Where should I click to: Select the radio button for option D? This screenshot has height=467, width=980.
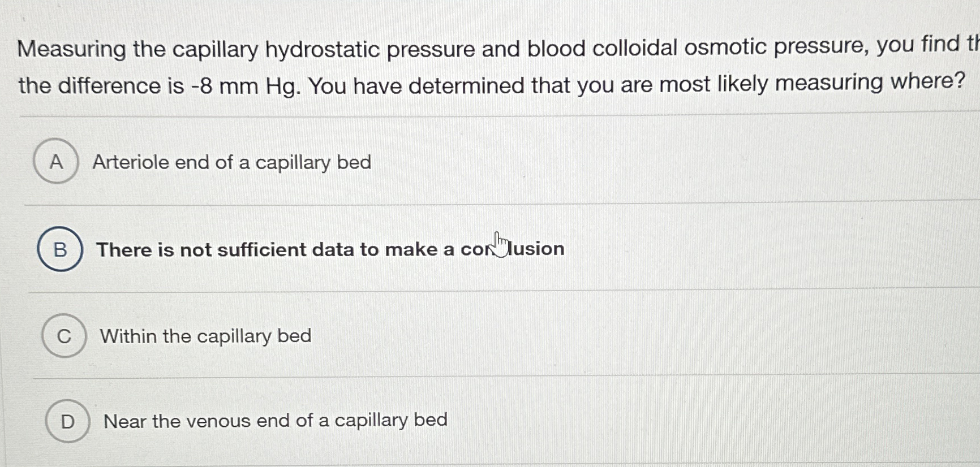(x=68, y=421)
